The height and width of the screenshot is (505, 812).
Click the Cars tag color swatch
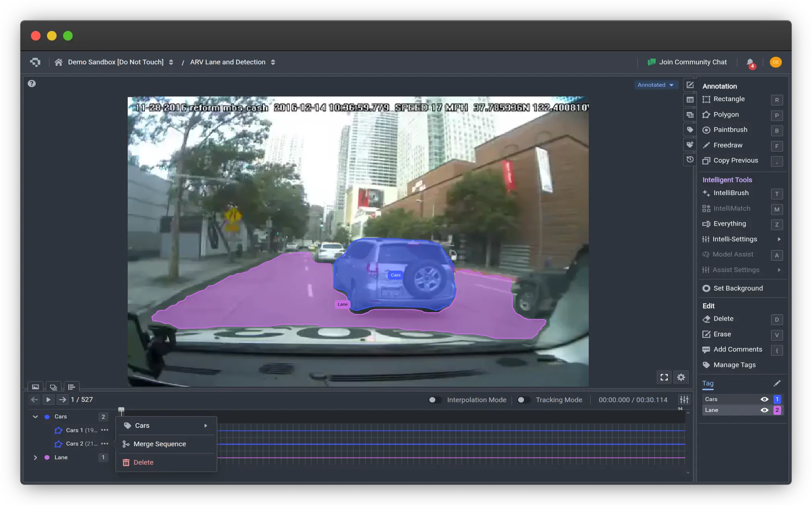(777, 399)
